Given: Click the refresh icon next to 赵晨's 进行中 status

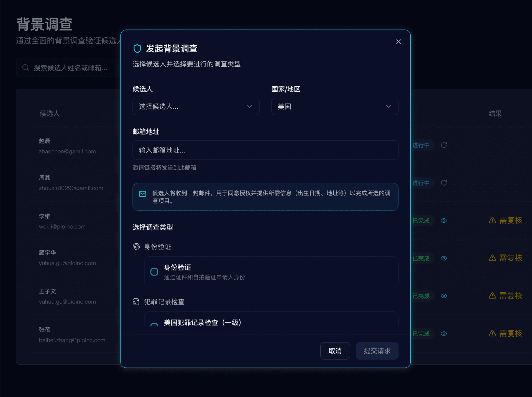Looking at the screenshot, I should pyautogui.click(x=444, y=145).
